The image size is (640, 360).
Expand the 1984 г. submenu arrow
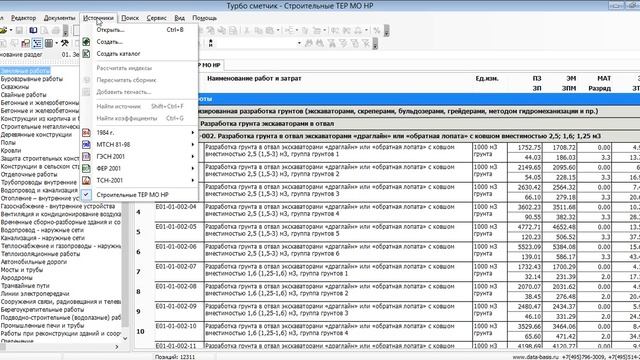[x=193, y=132]
